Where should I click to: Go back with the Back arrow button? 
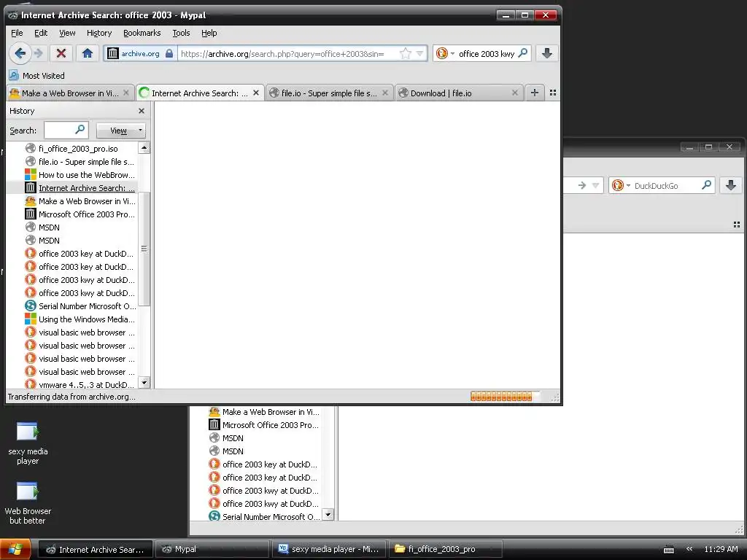[20, 53]
